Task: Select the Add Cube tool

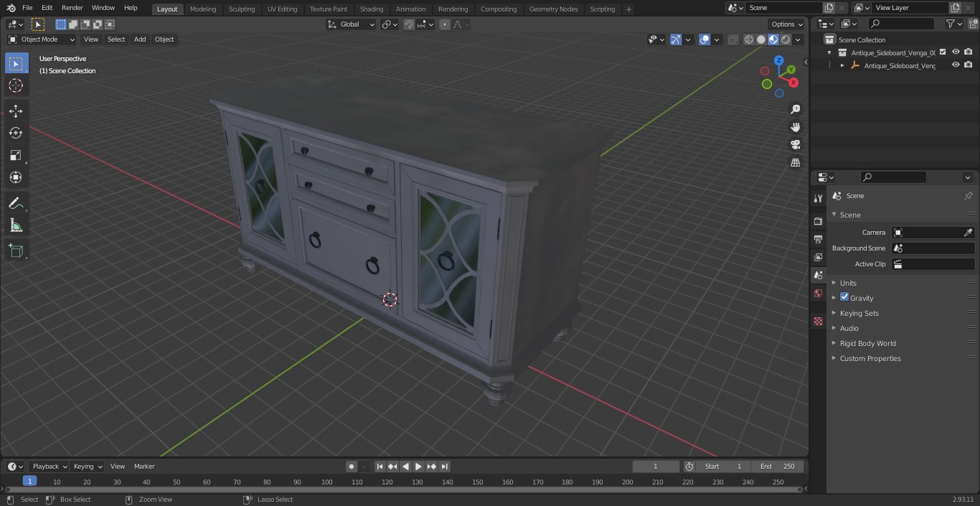Action: click(16, 251)
